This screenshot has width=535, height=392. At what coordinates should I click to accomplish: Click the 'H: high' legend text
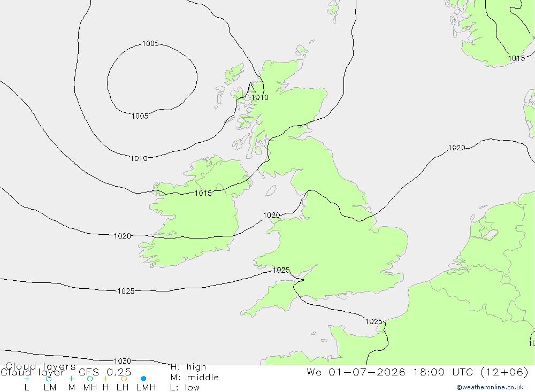point(188,367)
